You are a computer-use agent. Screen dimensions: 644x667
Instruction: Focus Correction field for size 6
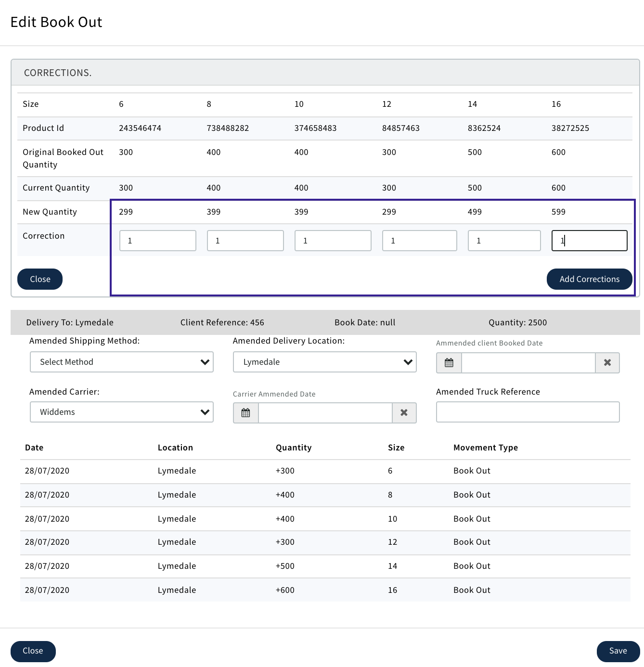tap(158, 241)
